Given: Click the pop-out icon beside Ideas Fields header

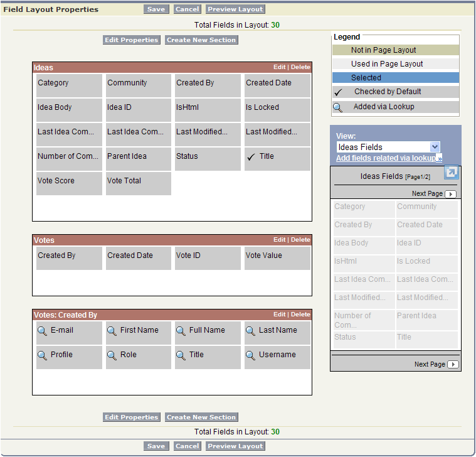Looking at the screenshot, I should click(x=452, y=173).
